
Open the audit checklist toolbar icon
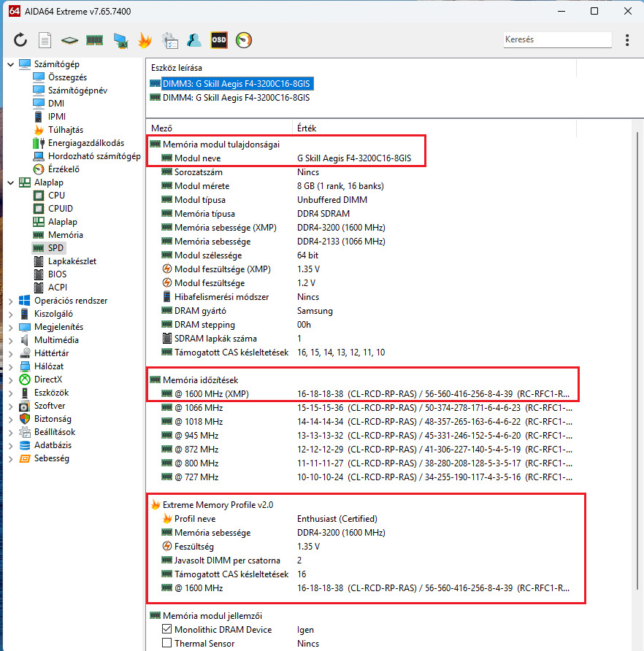[x=169, y=40]
